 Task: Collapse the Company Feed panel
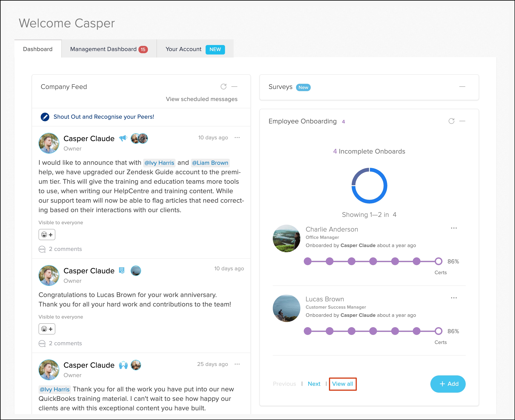(234, 87)
